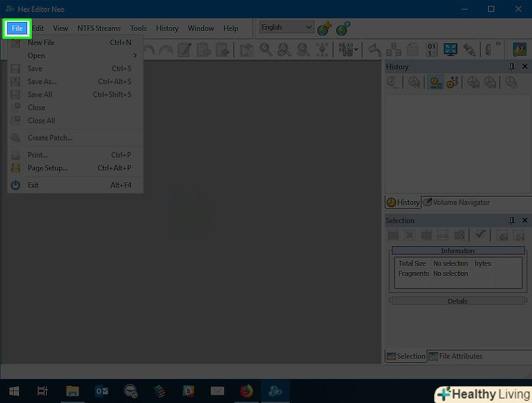Viewport: 532px width, 403px height.
Task: Open the NTFS Streams menu
Action: click(99, 29)
